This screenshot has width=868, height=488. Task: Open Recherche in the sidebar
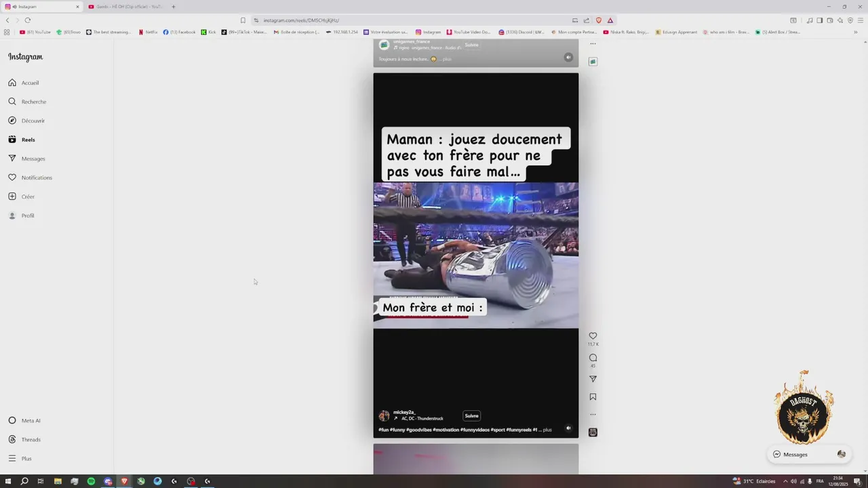27,102
